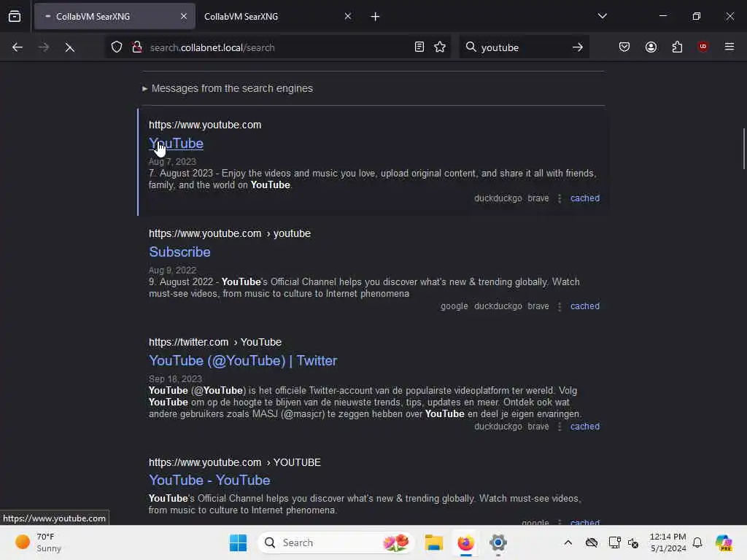Click the network display tray icon
Image resolution: width=747 pixels, height=560 pixels.
(x=614, y=542)
